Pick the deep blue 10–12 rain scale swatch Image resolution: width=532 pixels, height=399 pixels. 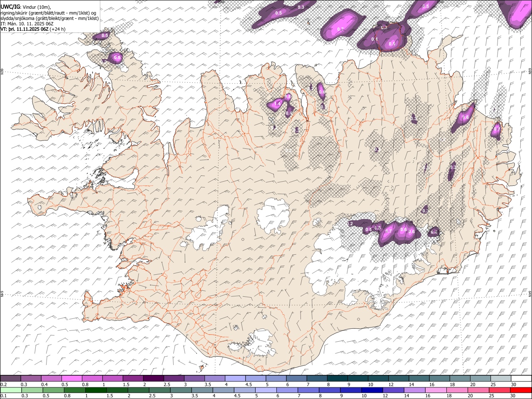pyautogui.click(x=372, y=390)
